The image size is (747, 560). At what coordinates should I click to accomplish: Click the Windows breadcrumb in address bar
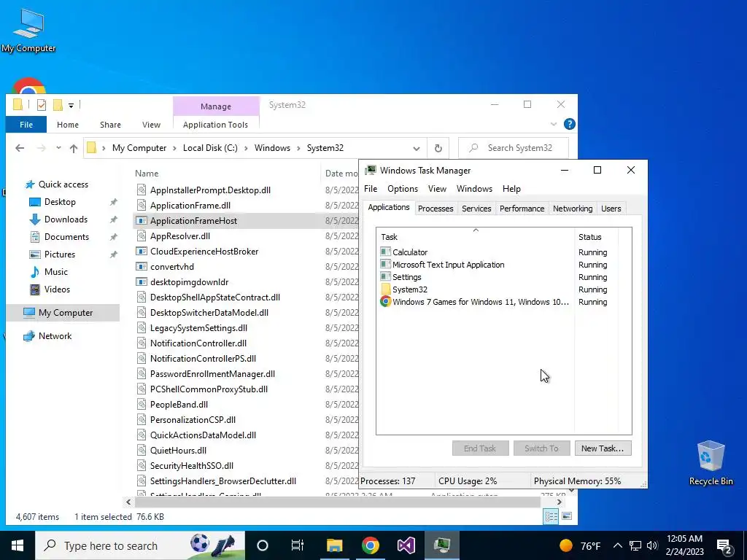272,148
